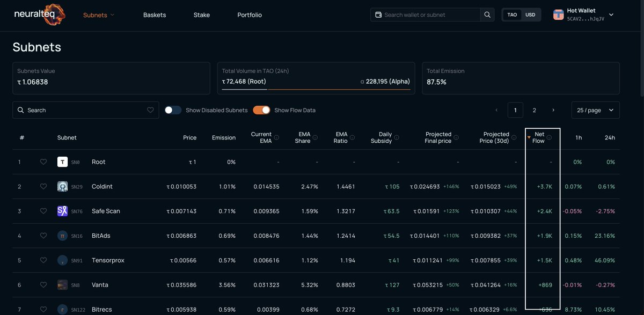
Task: Click Vanta emission value 3.56%
Action: point(226,285)
